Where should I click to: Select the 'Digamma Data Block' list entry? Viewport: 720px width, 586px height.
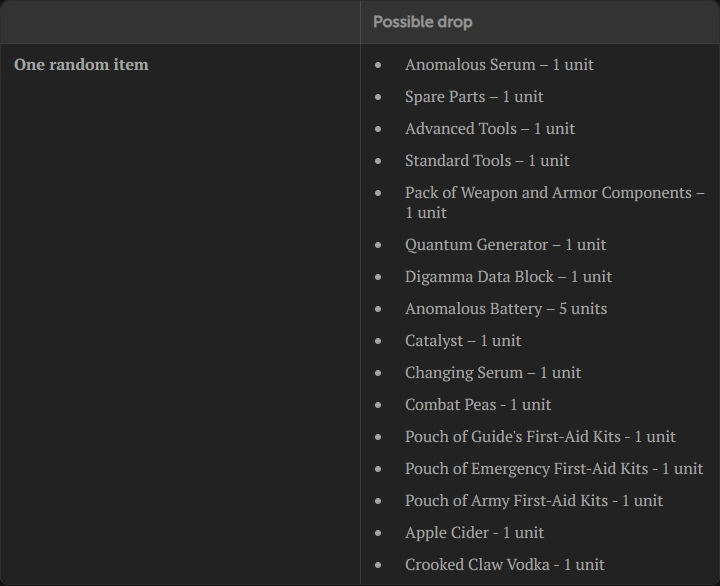point(507,277)
